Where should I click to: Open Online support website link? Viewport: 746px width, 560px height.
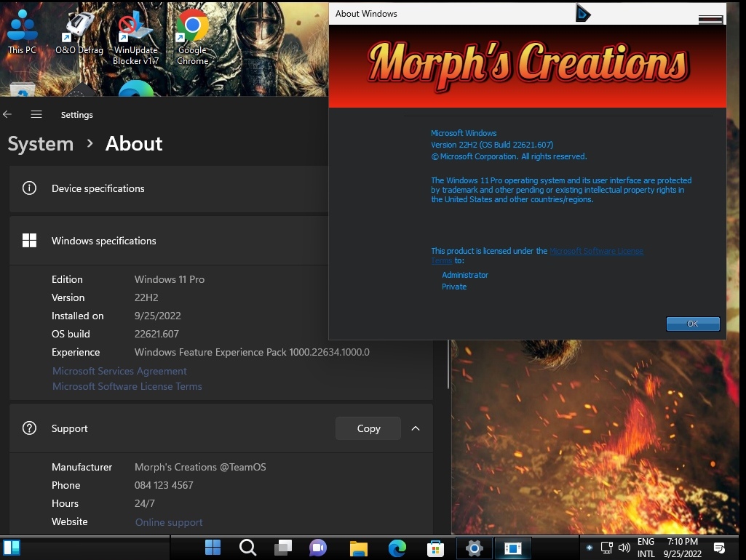pyautogui.click(x=169, y=522)
